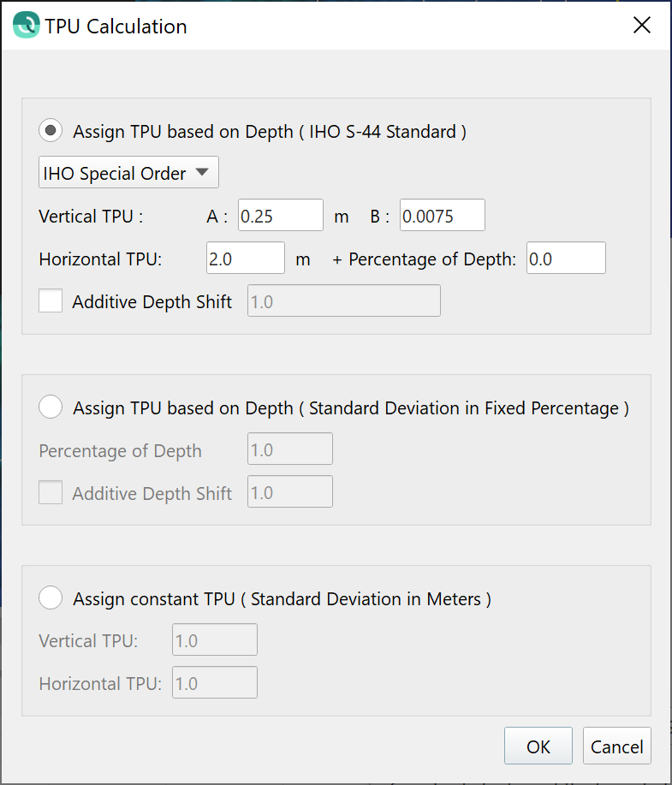
Task: Click the Vertical TPU B value field
Action: pyautogui.click(x=442, y=217)
